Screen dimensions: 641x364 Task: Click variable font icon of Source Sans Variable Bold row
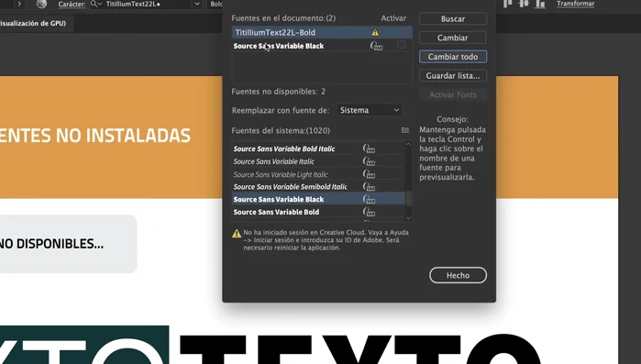[370, 212]
